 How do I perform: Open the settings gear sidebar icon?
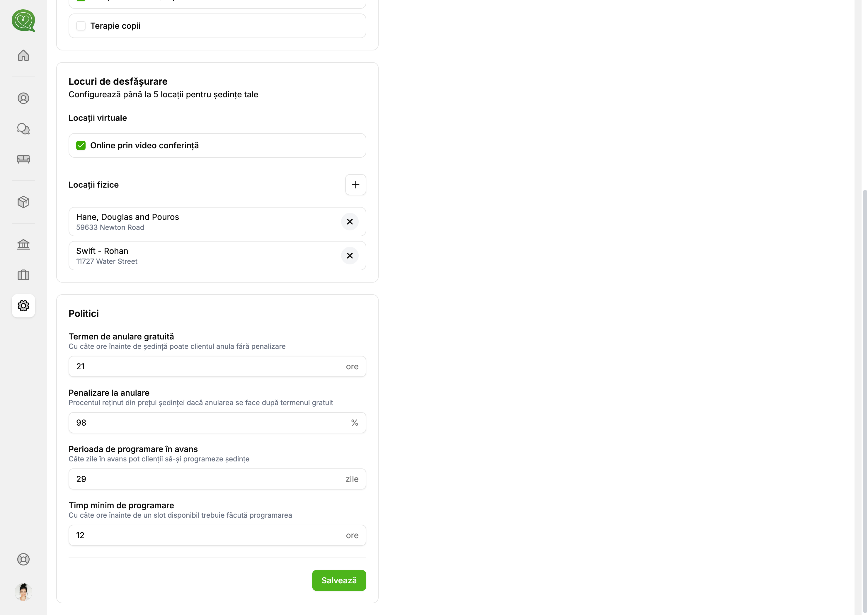click(x=23, y=306)
